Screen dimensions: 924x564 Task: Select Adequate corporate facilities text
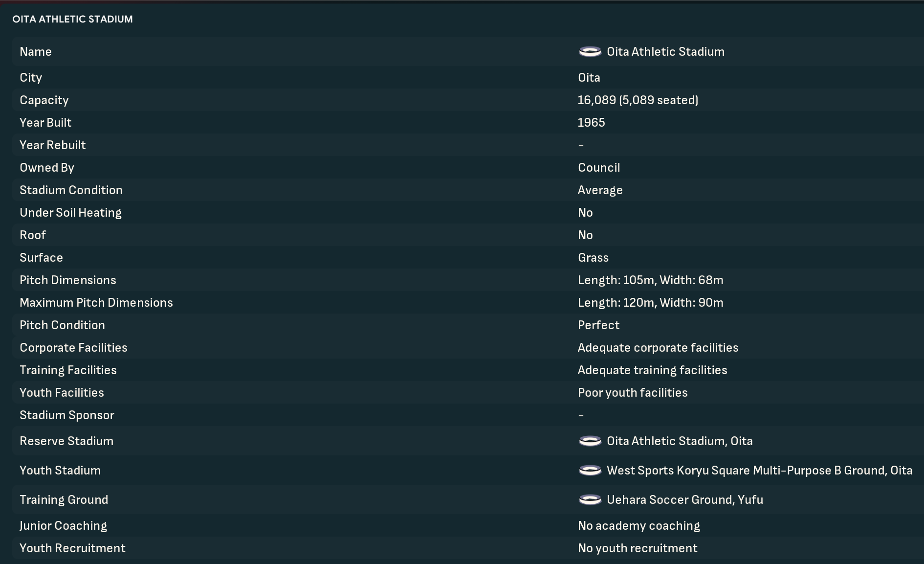coord(658,347)
